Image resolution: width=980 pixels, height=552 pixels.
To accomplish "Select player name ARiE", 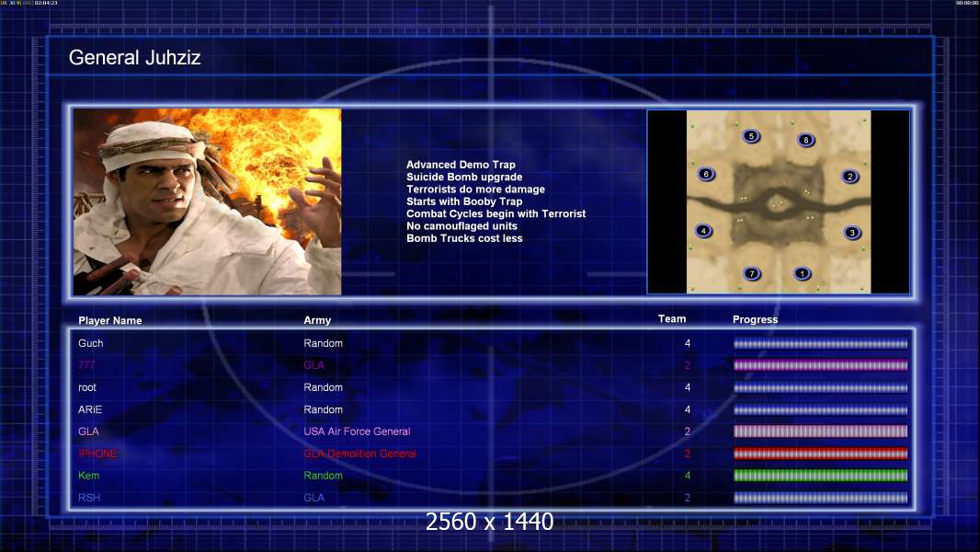I will click(x=90, y=409).
